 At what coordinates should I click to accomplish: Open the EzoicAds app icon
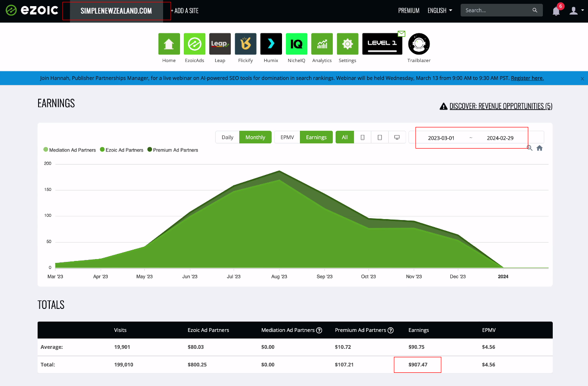click(x=194, y=44)
